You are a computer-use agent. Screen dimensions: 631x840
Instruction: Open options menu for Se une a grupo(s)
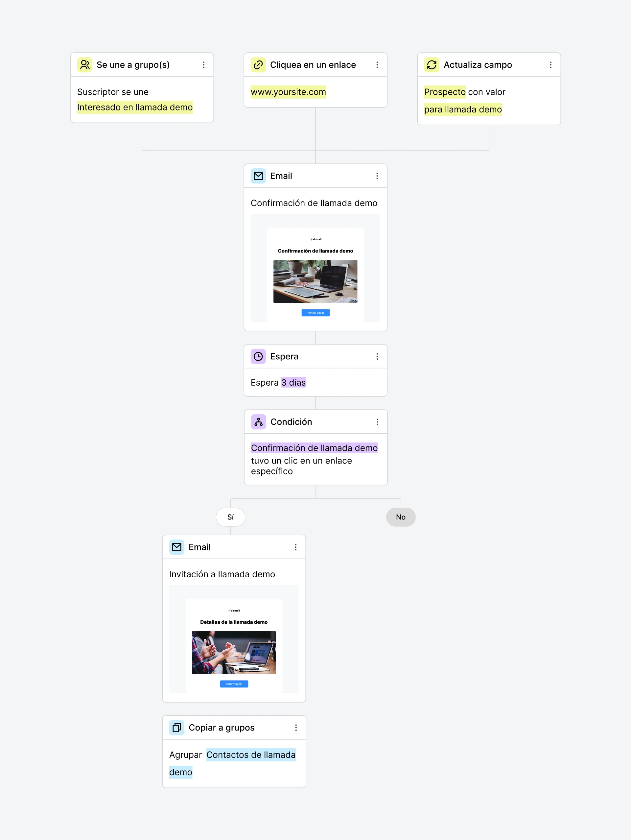(204, 65)
